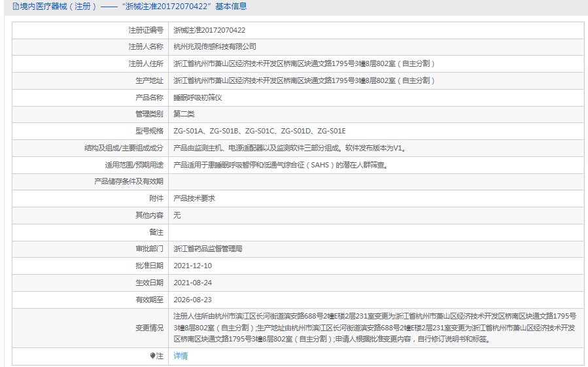Select approval department 浙江省药品监督管理局

(208, 249)
